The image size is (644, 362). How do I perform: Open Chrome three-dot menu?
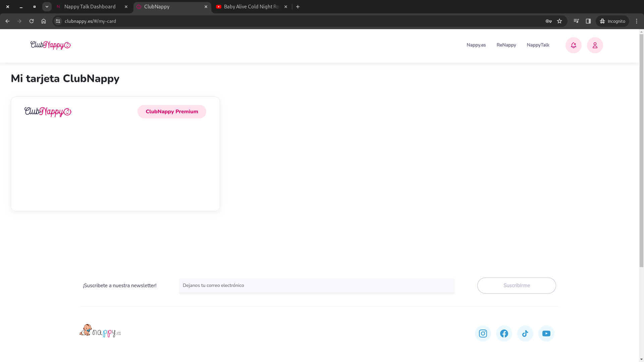point(637,21)
